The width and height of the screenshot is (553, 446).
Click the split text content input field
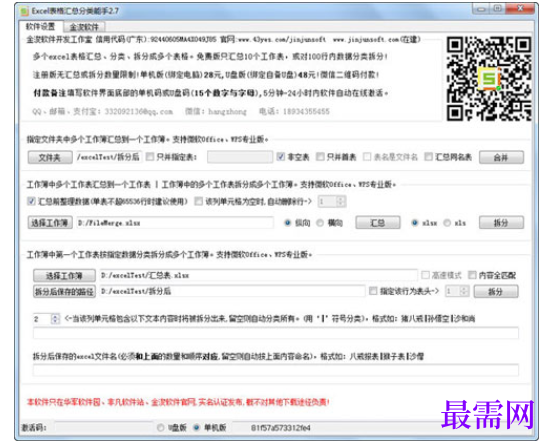tap(276, 333)
